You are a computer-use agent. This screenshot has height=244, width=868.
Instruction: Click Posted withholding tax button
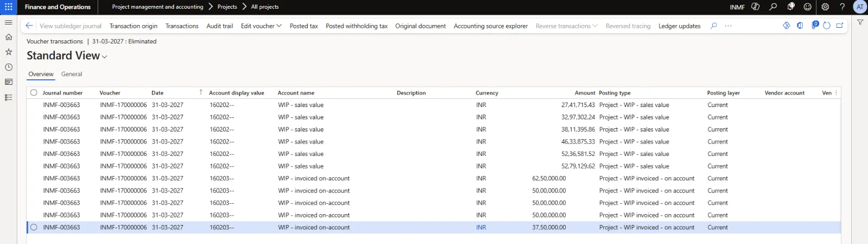(356, 26)
